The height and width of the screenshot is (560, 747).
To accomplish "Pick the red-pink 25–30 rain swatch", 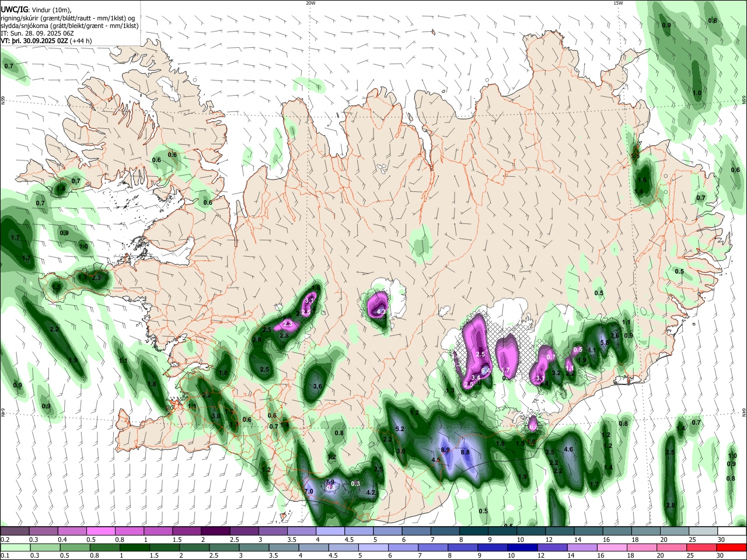I will coord(703,548).
